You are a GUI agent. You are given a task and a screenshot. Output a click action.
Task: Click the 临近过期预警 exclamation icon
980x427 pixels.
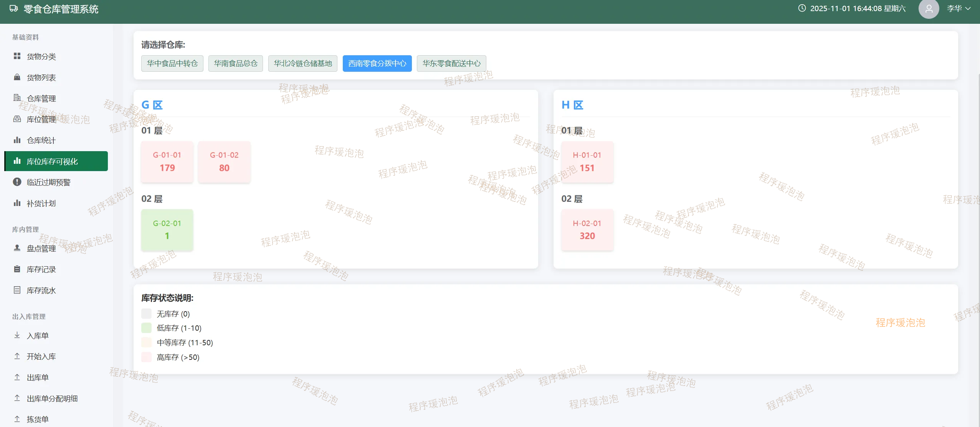point(17,182)
